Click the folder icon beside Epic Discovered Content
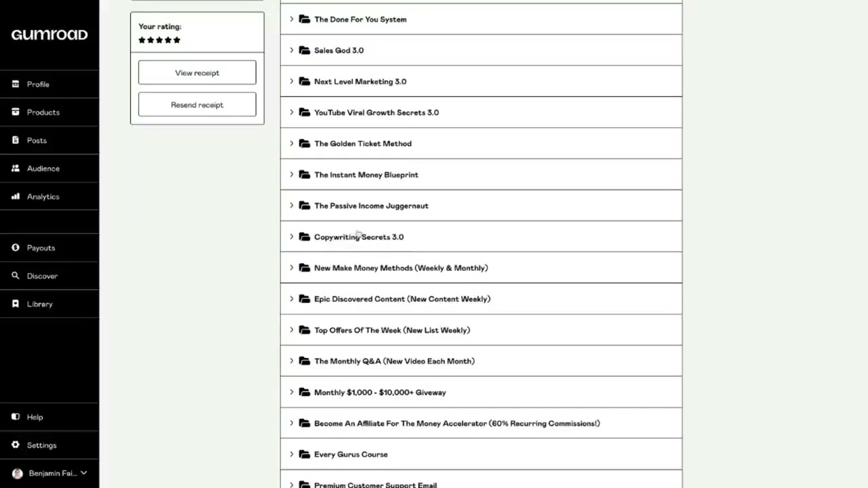 304,299
